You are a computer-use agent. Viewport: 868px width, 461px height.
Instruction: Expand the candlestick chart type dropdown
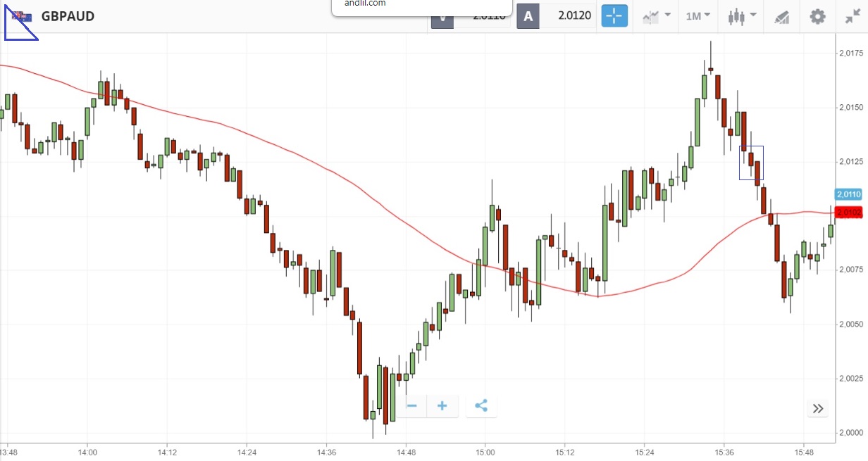pos(743,16)
